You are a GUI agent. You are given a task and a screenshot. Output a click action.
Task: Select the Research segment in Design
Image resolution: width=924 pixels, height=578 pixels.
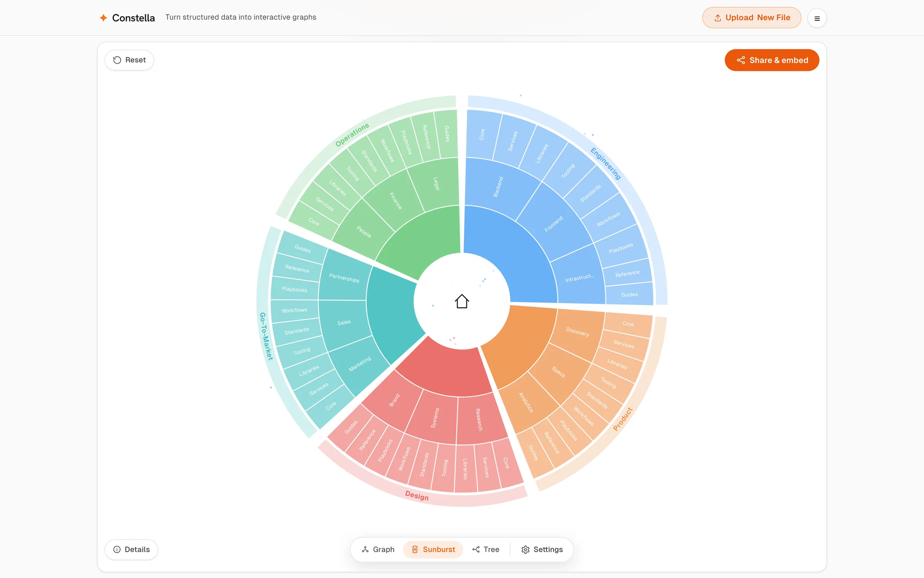[x=479, y=419]
